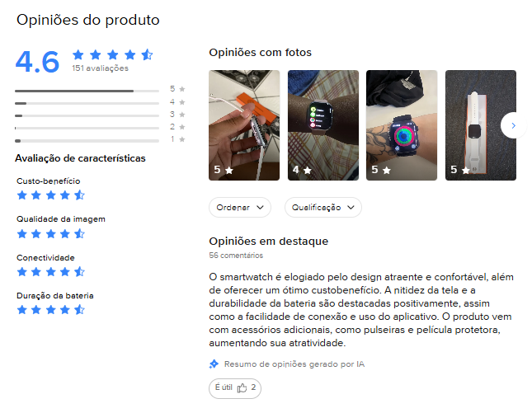532x413 pixels.
Task: Open the Qualificação dropdown
Action: pos(323,207)
